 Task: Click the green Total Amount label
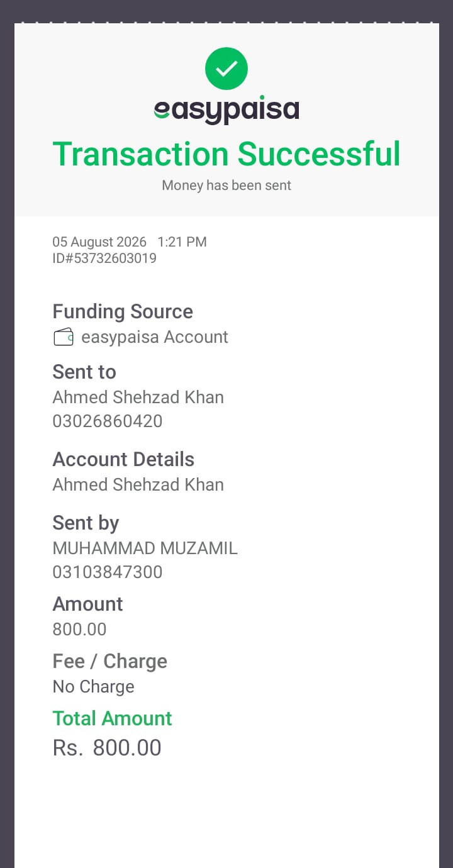(112, 718)
